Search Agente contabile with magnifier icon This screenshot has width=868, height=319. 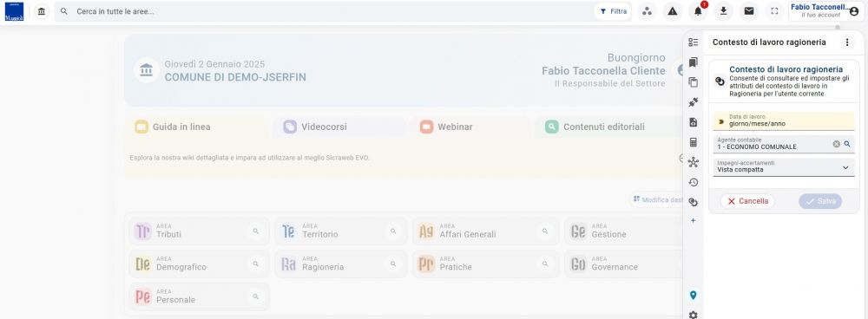click(847, 144)
